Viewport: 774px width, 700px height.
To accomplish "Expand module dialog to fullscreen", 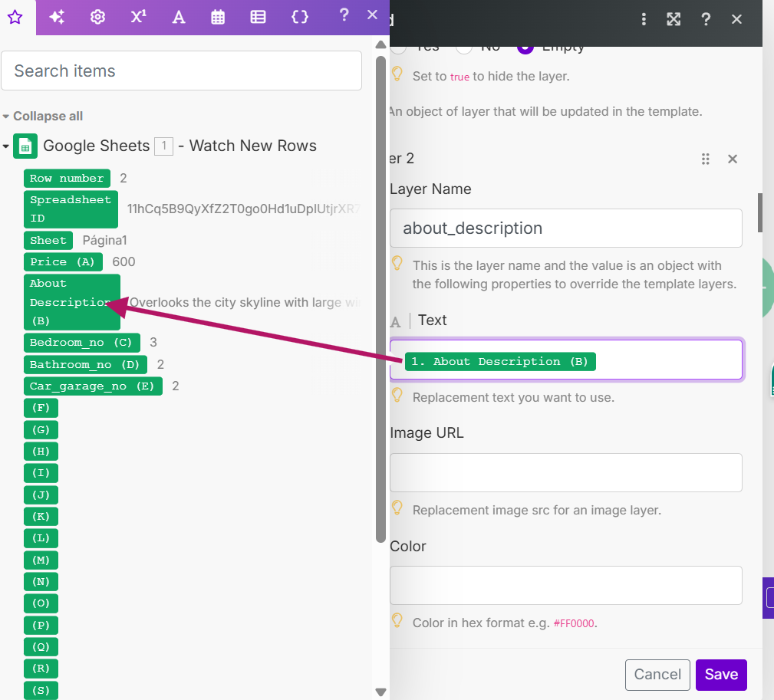I will [674, 19].
